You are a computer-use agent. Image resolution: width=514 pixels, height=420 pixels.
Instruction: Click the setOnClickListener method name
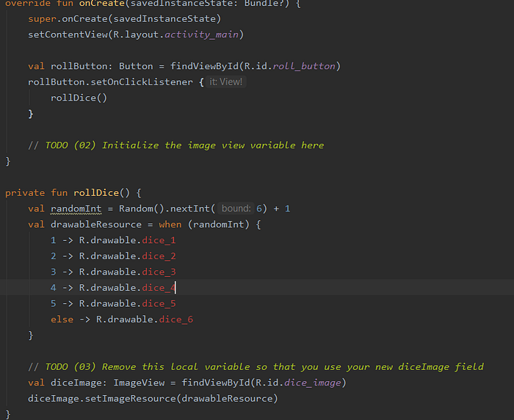pyautogui.click(x=142, y=82)
